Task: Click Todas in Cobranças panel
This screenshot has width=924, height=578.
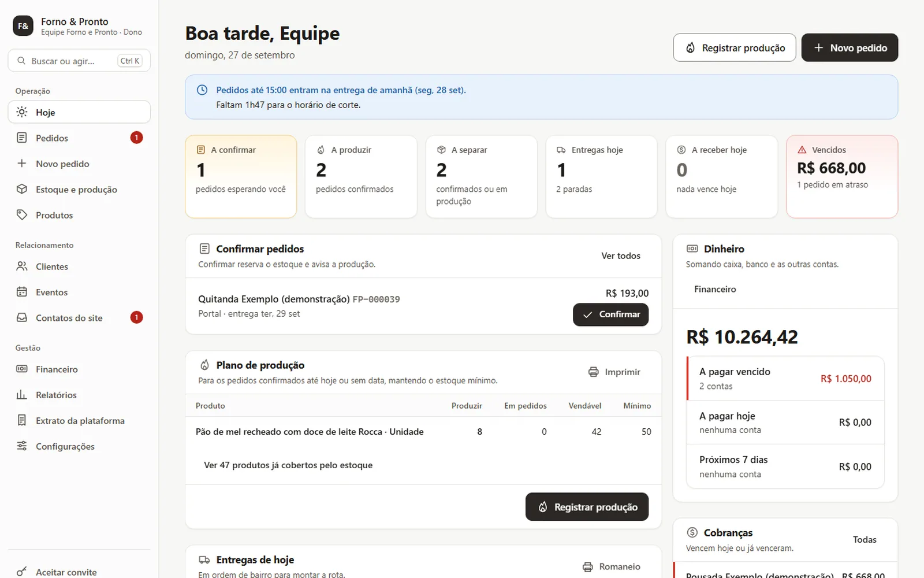Action: click(x=865, y=540)
